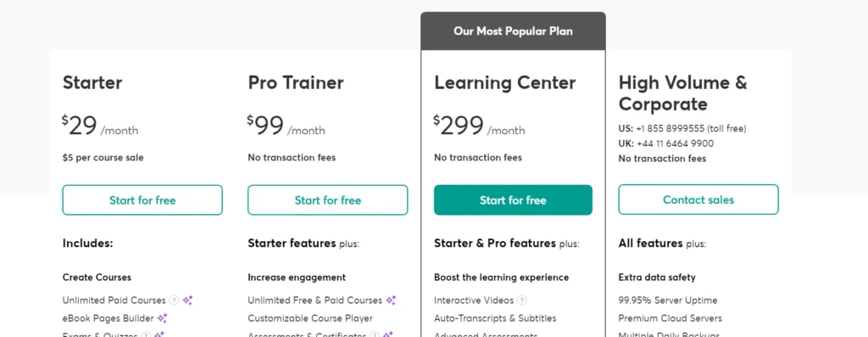This screenshot has height=337, width=868.
Task: Click Auto-Transcripts & Subtitles feature text
Action: point(495,318)
